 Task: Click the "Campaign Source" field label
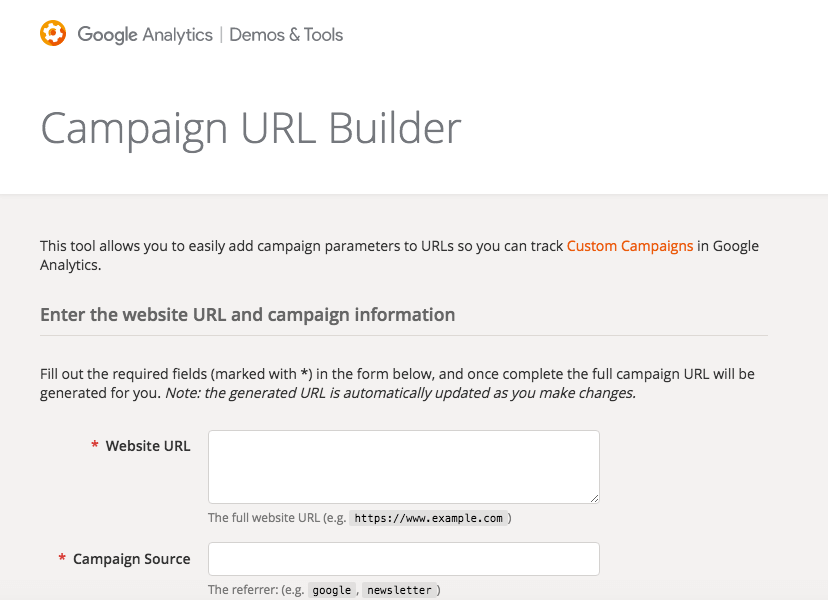coord(131,559)
